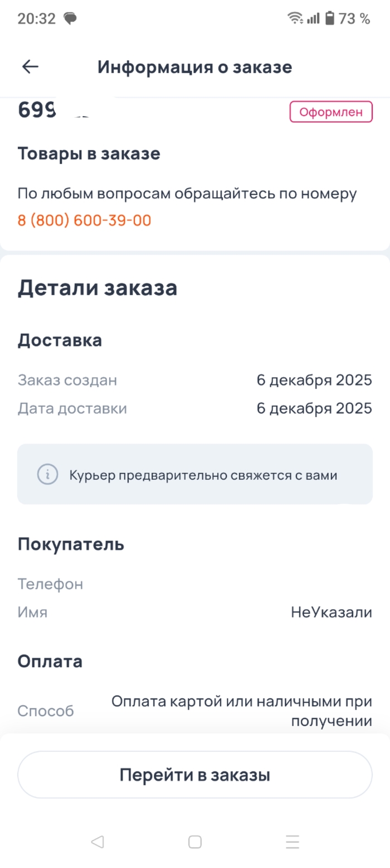390x868 pixels.
Task: Tap the "Дата доставки" date value
Action: [x=314, y=408]
